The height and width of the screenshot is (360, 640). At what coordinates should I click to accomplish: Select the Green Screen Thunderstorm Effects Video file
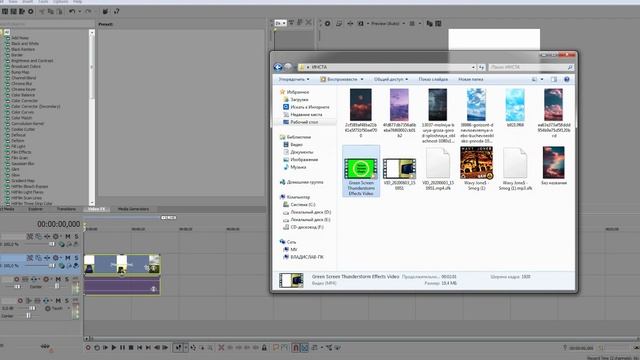tap(361, 171)
